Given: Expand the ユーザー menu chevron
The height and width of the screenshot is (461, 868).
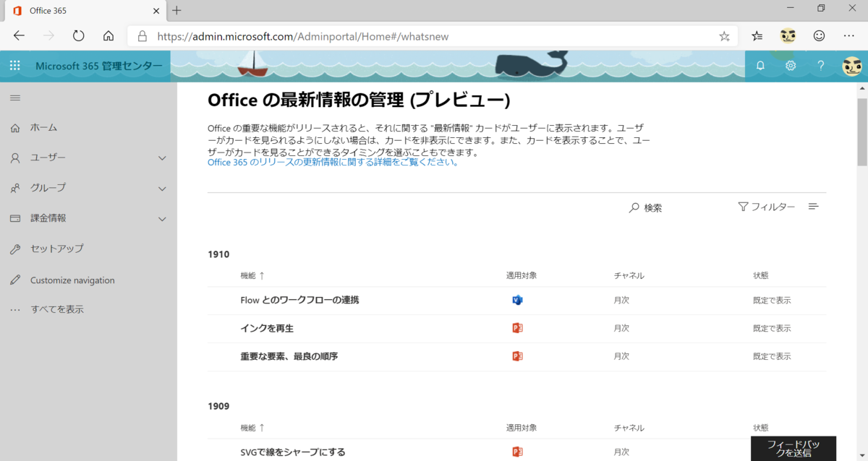Looking at the screenshot, I should (x=162, y=158).
